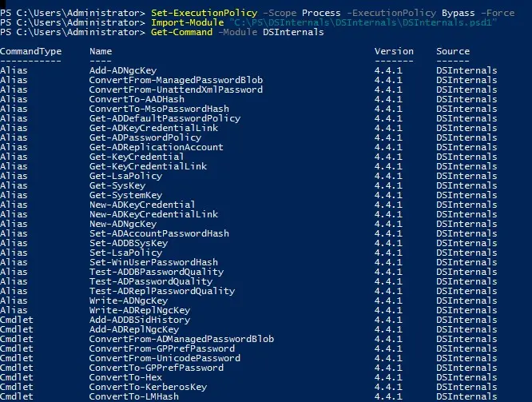The height and width of the screenshot is (402, 532).
Task: Click the Write-ADReplNgcKey alias name
Action: click(140, 310)
